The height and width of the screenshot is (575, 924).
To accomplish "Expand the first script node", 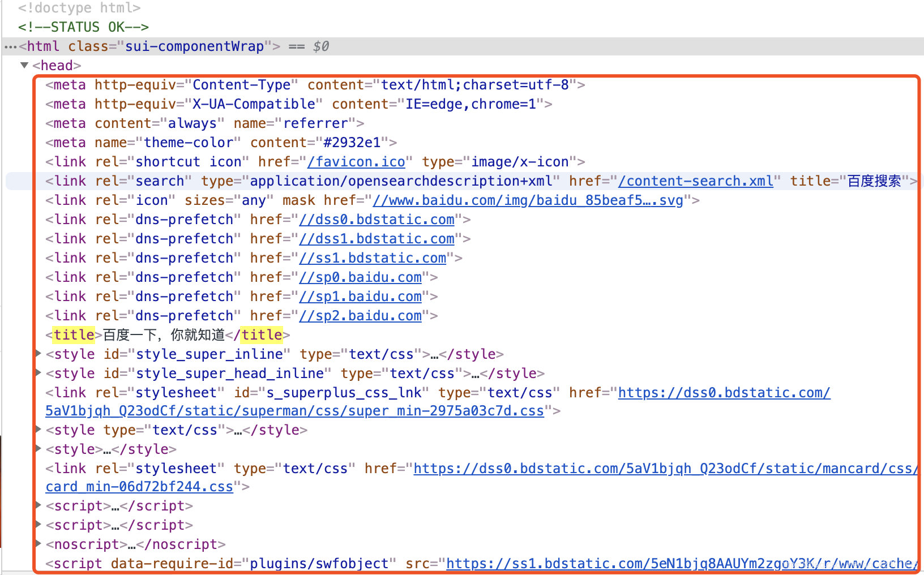I will [x=38, y=505].
